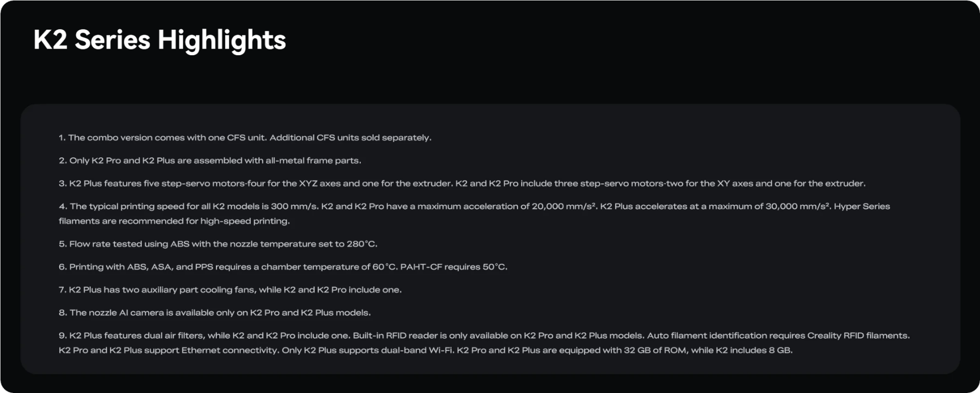Select footnote 3 on step-servo motors
The height and width of the screenshot is (393, 980).
[x=462, y=183]
